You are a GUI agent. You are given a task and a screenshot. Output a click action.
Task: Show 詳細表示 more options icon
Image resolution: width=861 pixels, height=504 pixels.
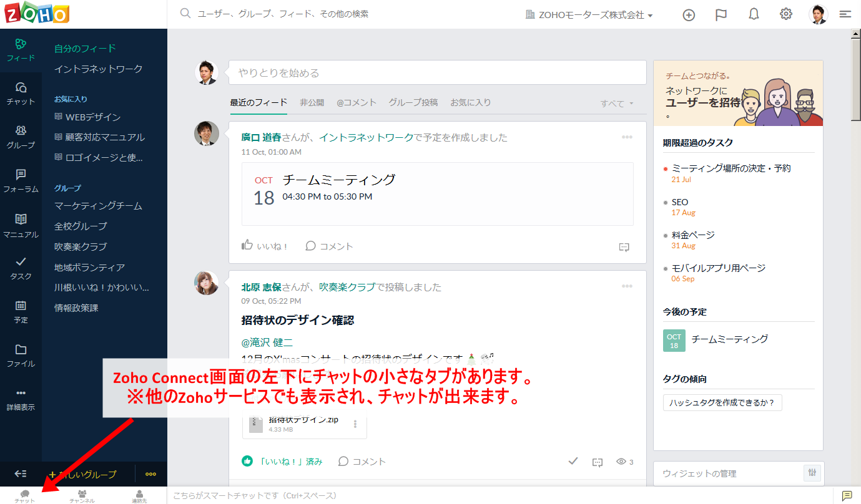point(21,399)
